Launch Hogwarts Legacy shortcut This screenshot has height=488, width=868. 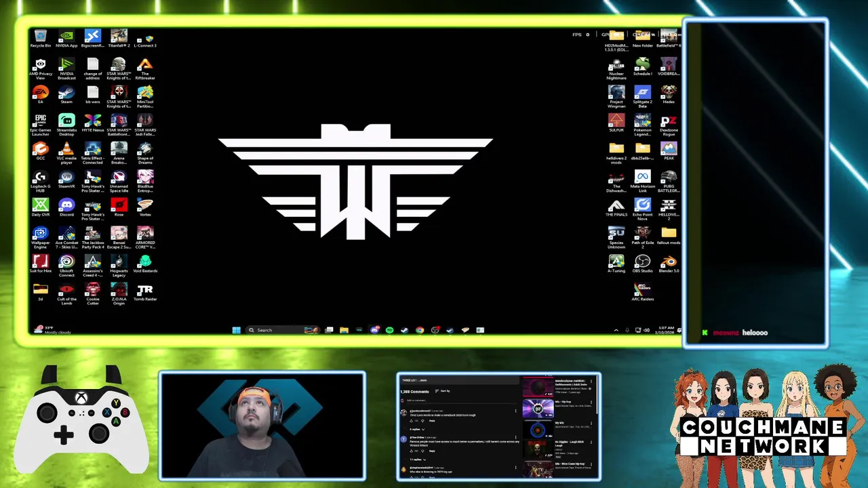[119, 266]
